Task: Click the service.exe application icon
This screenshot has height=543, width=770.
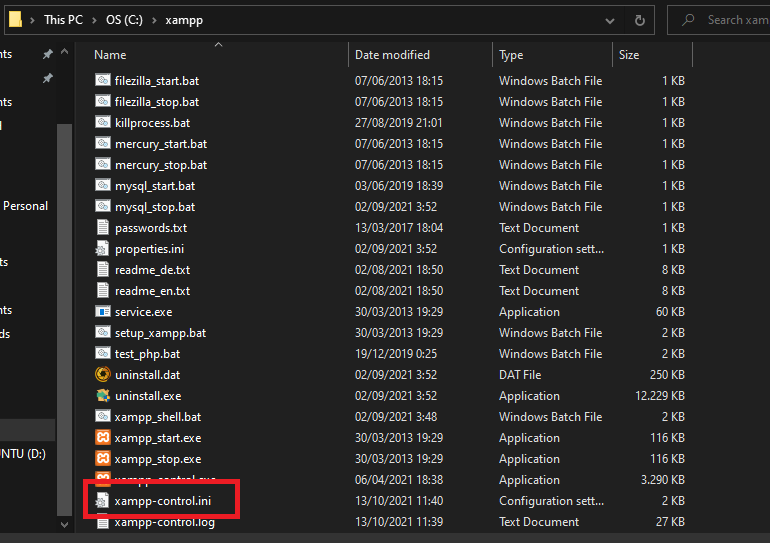Action: click(x=102, y=312)
